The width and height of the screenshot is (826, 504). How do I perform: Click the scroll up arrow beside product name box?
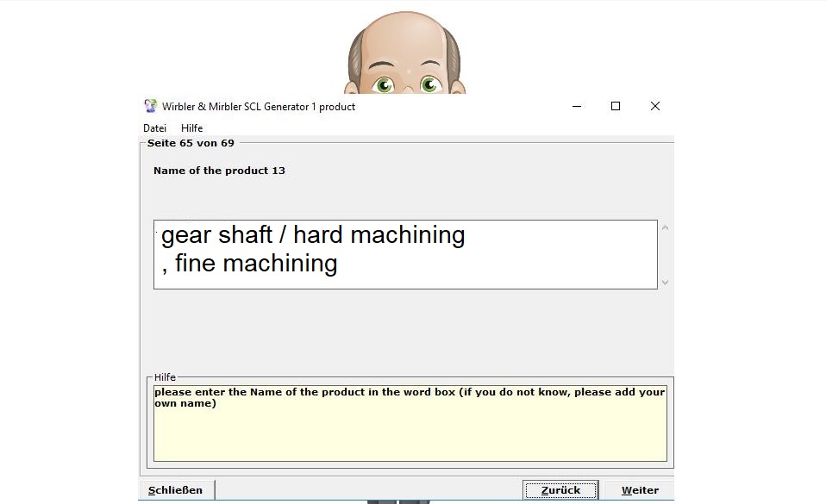click(665, 228)
